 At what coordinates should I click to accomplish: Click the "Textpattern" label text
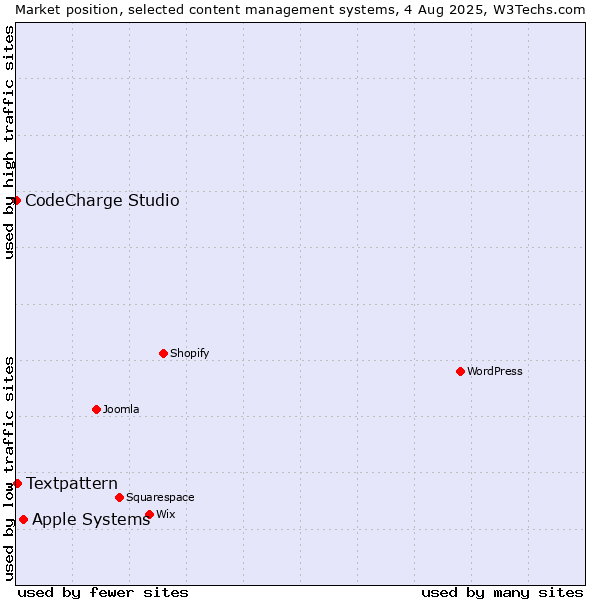point(72,484)
